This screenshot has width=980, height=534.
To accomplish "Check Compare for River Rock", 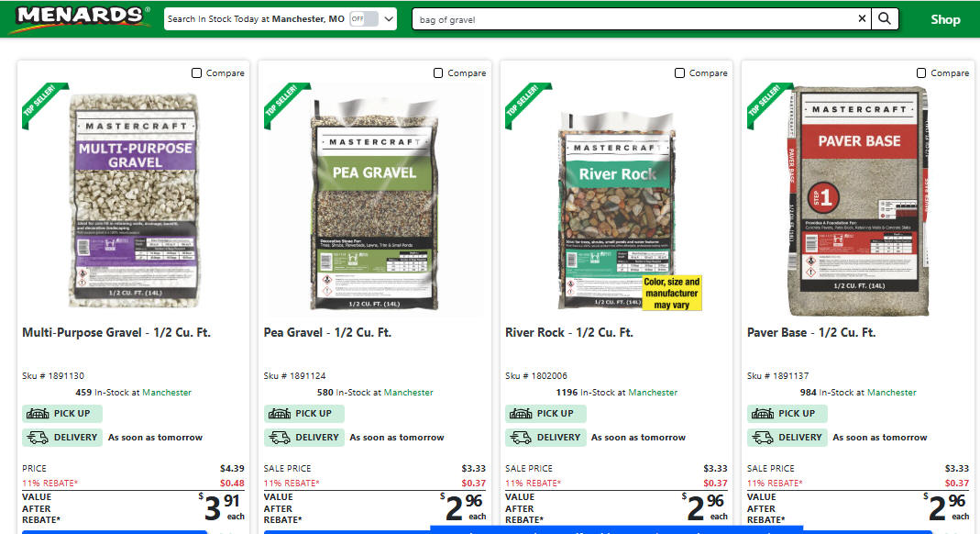I will click(x=679, y=73).
